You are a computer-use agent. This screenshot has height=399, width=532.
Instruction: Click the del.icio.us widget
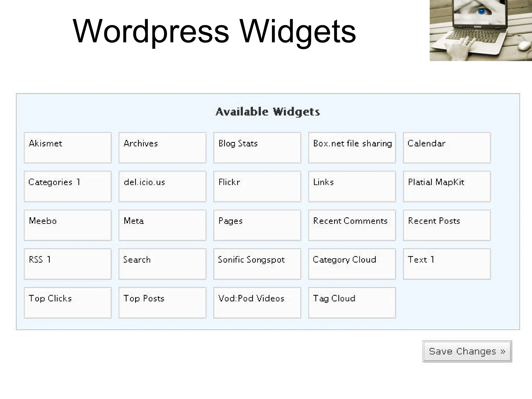[x=162, y=186]
